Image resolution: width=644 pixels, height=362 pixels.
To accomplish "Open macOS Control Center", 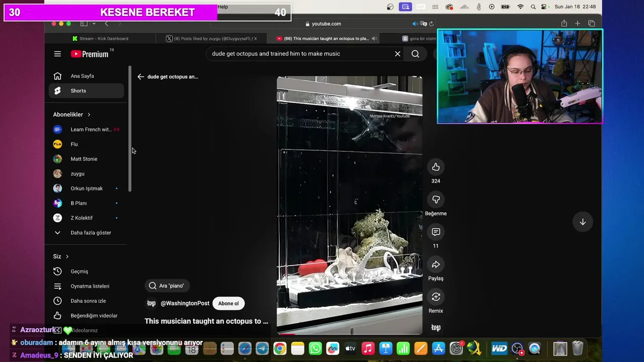I will click(x=544, y=7).
